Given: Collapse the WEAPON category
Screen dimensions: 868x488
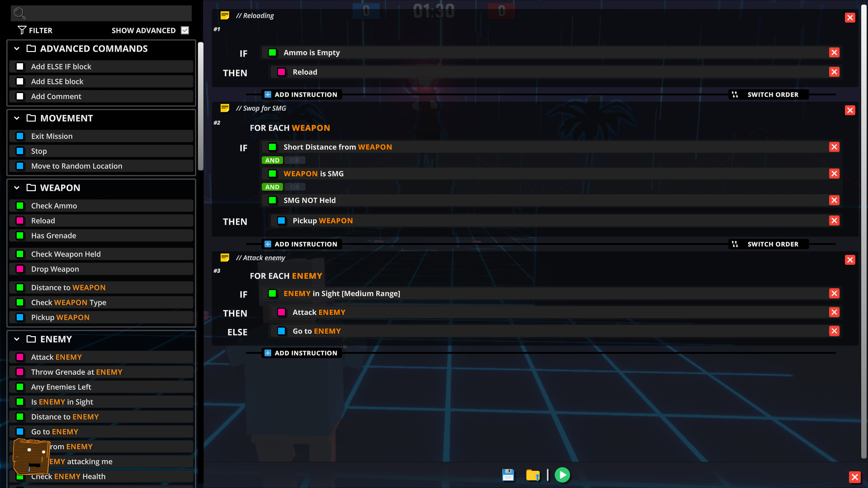Looking at the screenshot, I should (17, 188).
